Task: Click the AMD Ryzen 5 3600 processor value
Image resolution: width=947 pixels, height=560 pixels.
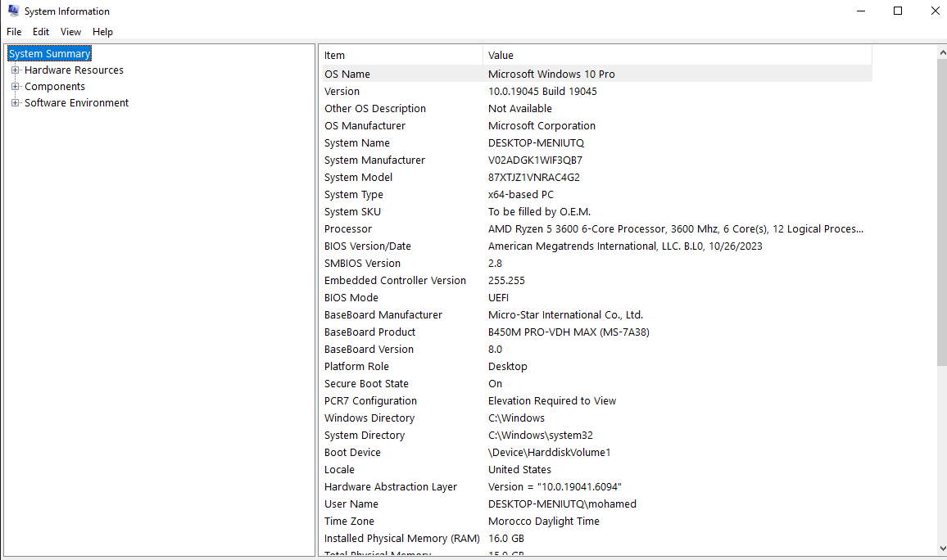Action: (x=676, y=228)
